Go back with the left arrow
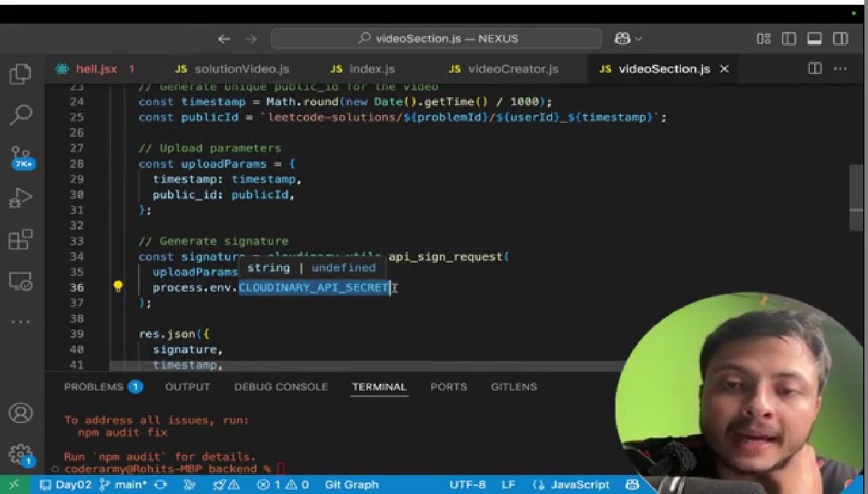The image size is (868, 494). click(224, 39)
